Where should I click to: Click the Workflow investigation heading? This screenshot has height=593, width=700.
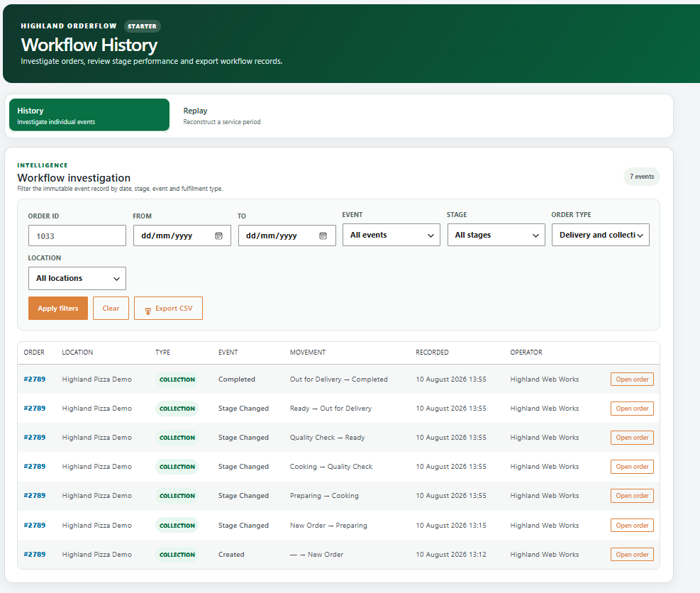pyautogui.click(x=74, y=178)
